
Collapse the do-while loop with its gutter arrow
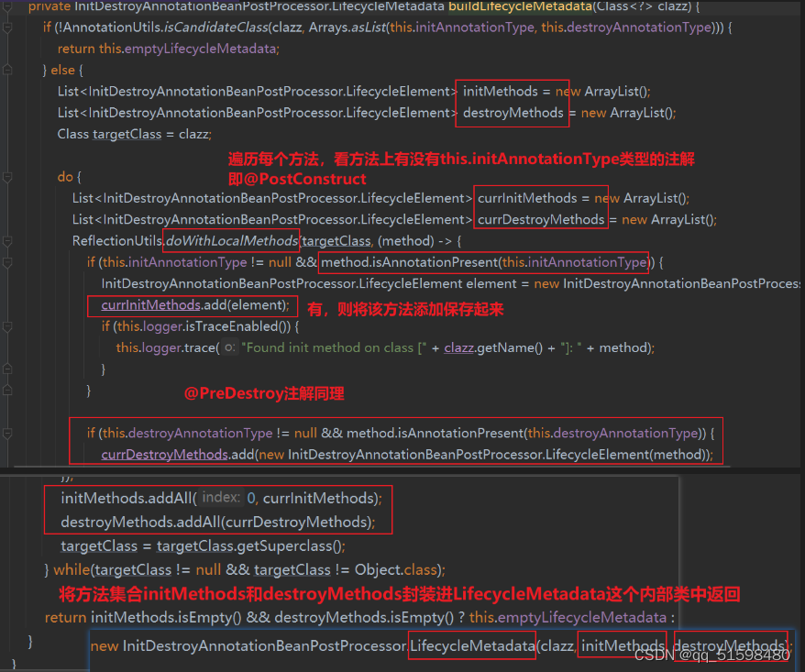8,175
